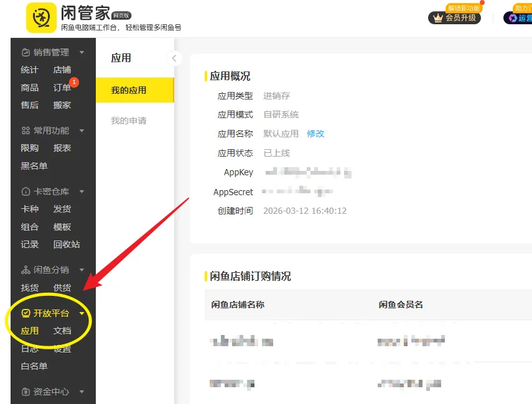The height and width of the screenshot is (404, 532).
Task: Click the 创建时间 value 2026-03-12 16:40:12
Action: pyautogui.click(x=305, y=211)
